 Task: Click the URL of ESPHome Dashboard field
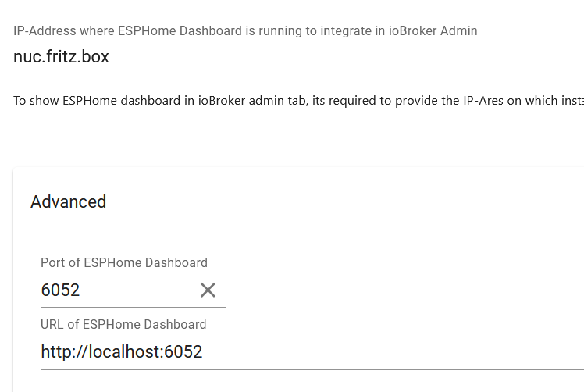[x=312, y=352]
